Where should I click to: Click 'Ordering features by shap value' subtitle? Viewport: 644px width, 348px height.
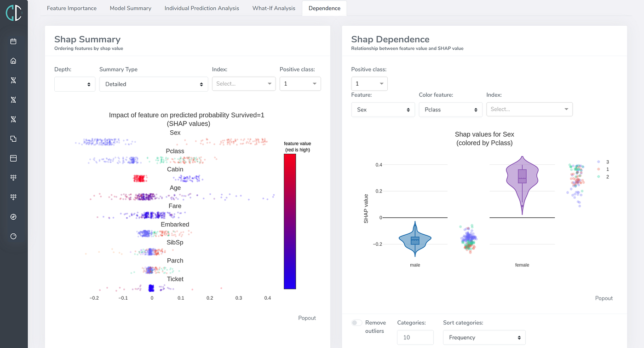point(89,48)
